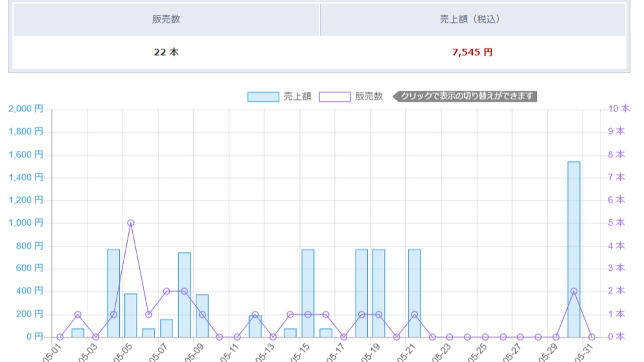
Task: Click the 1,600 円 left axis label
Action: 26,154
